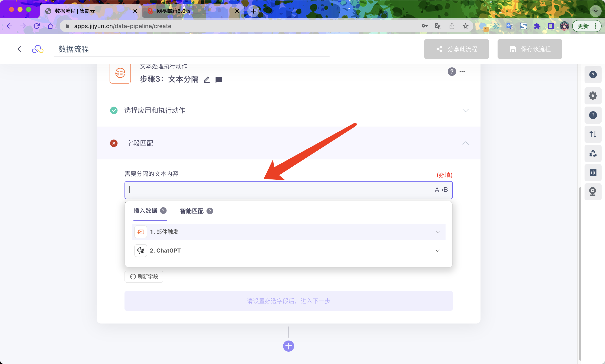Open the step three-dot more options menu
The image size is (605, 364).
click(462, 72)
